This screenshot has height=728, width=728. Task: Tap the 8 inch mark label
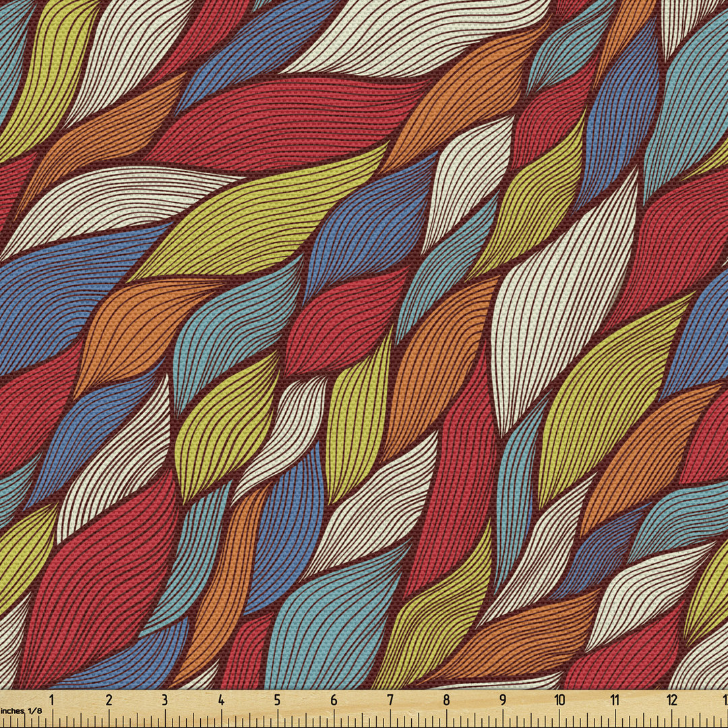coord(446,700)
